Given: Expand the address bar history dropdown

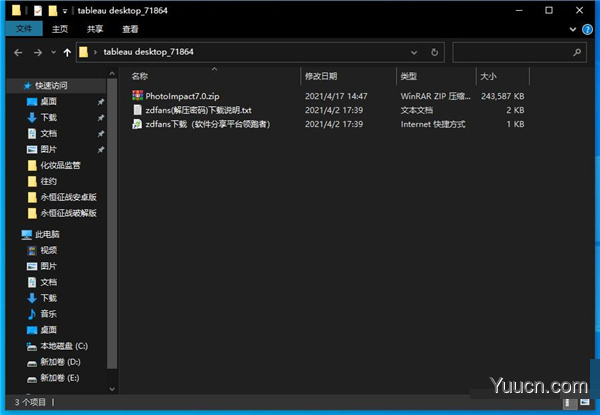Looking at the screenshot, I should point(414,52).
